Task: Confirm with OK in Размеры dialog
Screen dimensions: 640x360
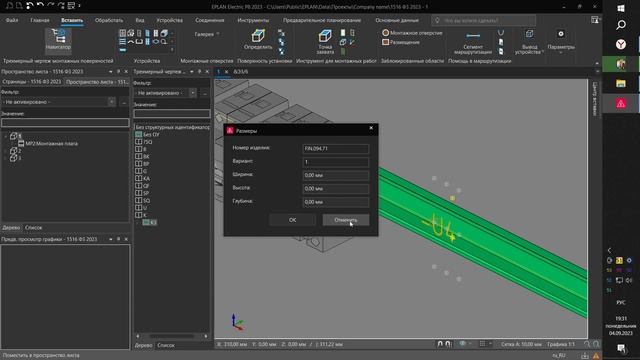Action: 292,220
